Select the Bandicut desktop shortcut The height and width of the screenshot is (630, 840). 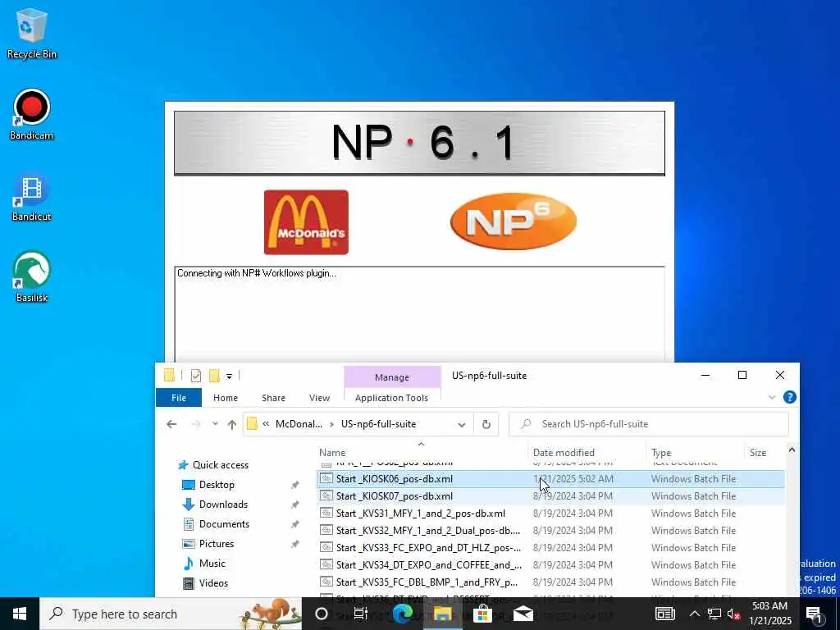coord(32,196)
